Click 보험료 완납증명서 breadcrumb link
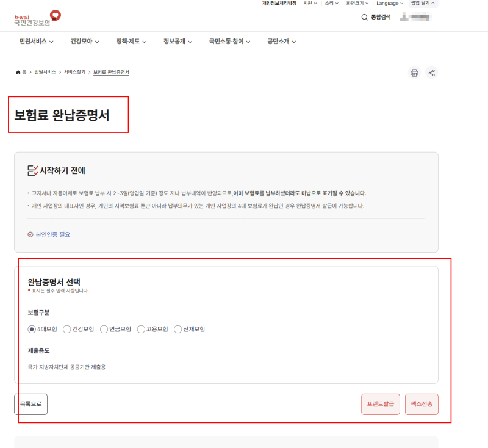This screenshot has width=488, height=448. 111,72
